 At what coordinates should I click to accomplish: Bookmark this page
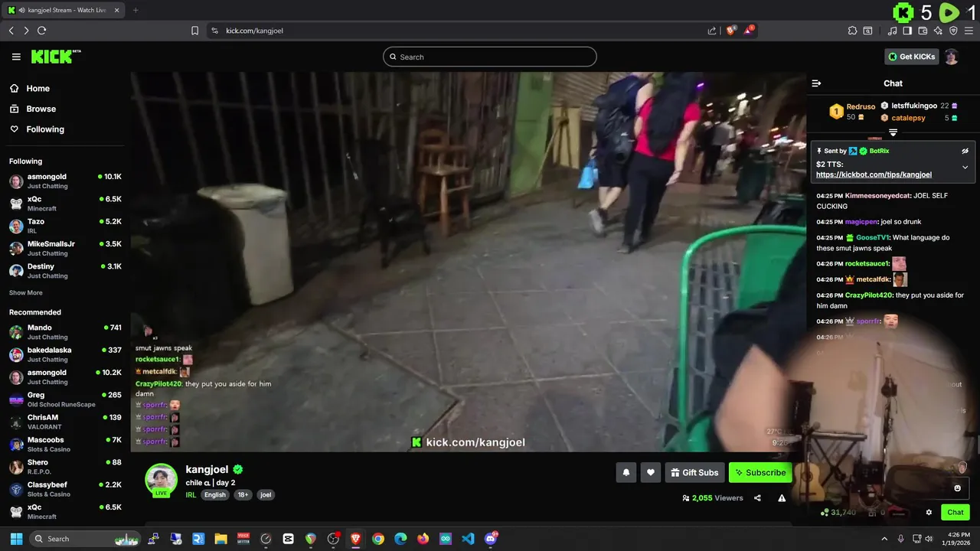click(194, 31)
